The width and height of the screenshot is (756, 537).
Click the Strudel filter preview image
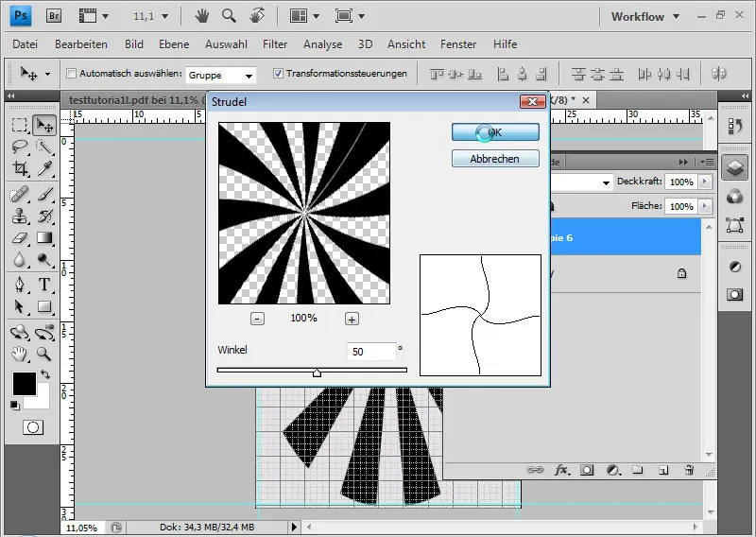tap(304, 213)
